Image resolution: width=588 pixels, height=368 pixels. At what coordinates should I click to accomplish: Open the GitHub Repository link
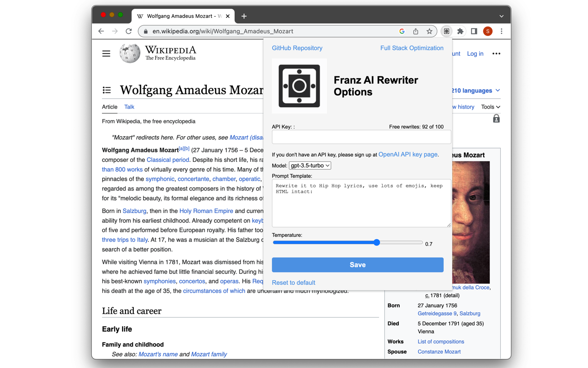(297, 48)
